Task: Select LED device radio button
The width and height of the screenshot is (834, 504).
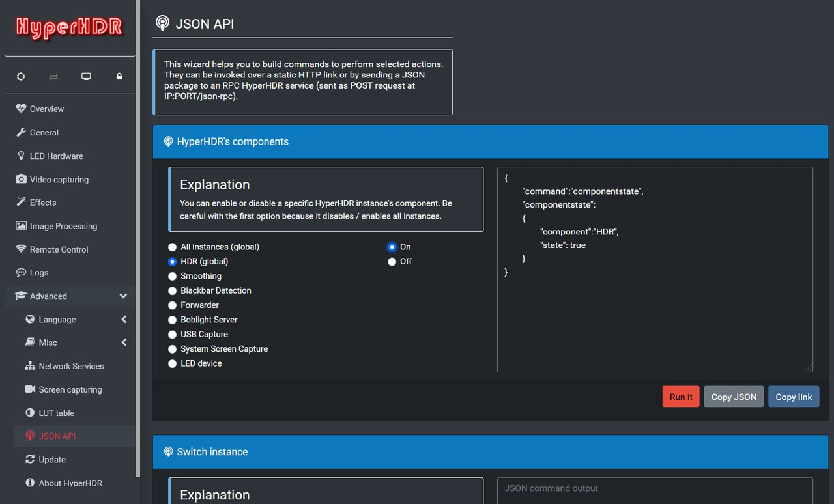Action: (173, 364)
